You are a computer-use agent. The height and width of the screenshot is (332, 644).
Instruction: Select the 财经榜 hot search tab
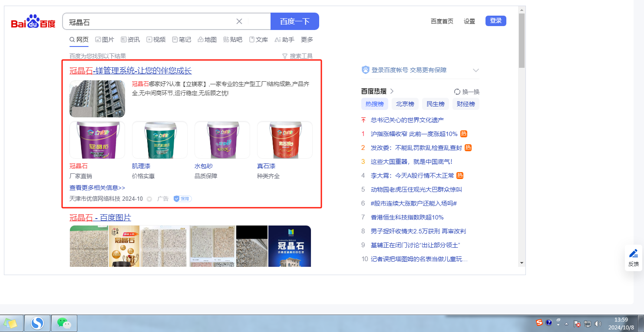point(466,104)
